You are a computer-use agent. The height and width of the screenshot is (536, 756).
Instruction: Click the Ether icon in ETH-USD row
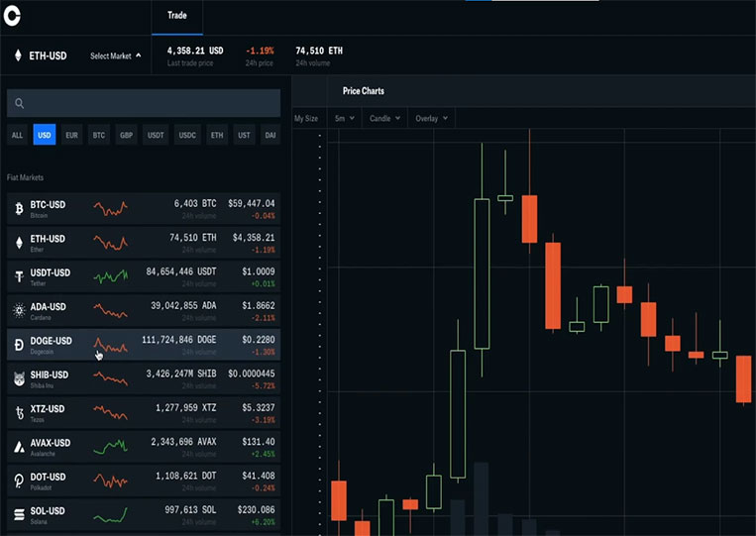(19, 243)
